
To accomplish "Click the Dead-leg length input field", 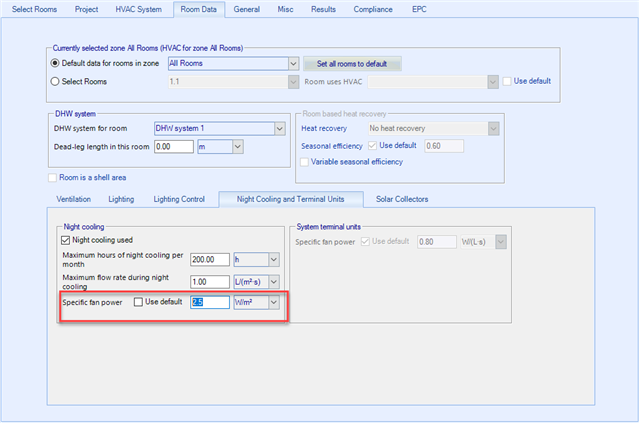I will pyautogui.click(x=173, y=146).
